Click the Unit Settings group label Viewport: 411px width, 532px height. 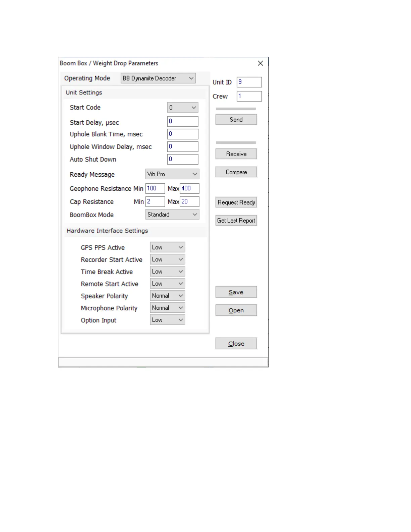[x=84, y=92]
